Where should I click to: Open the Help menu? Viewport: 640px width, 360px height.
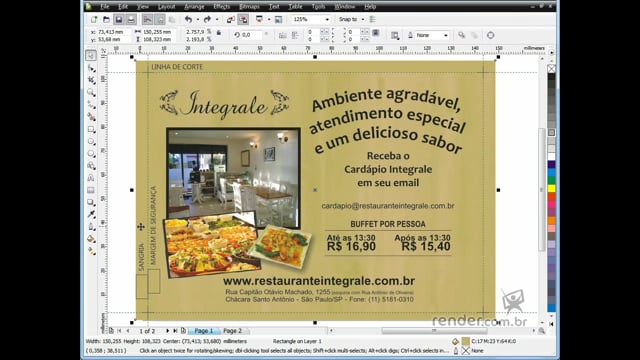(370, 7)
